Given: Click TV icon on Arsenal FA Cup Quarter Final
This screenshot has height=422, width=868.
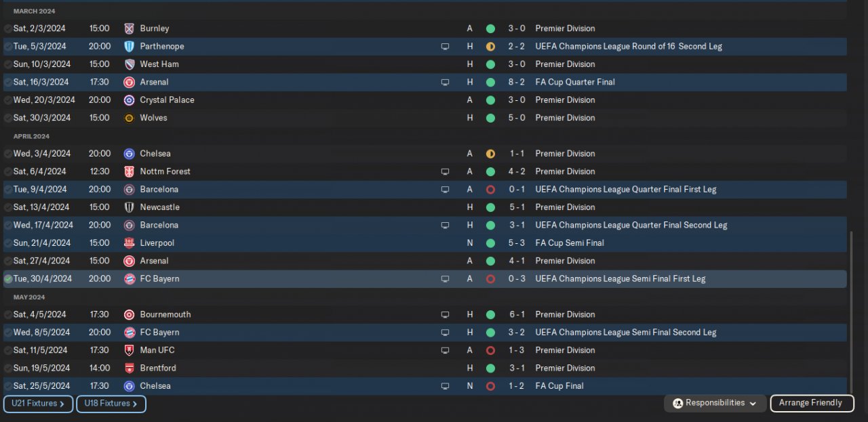Looking at the screenshot, I should [445, 82].
